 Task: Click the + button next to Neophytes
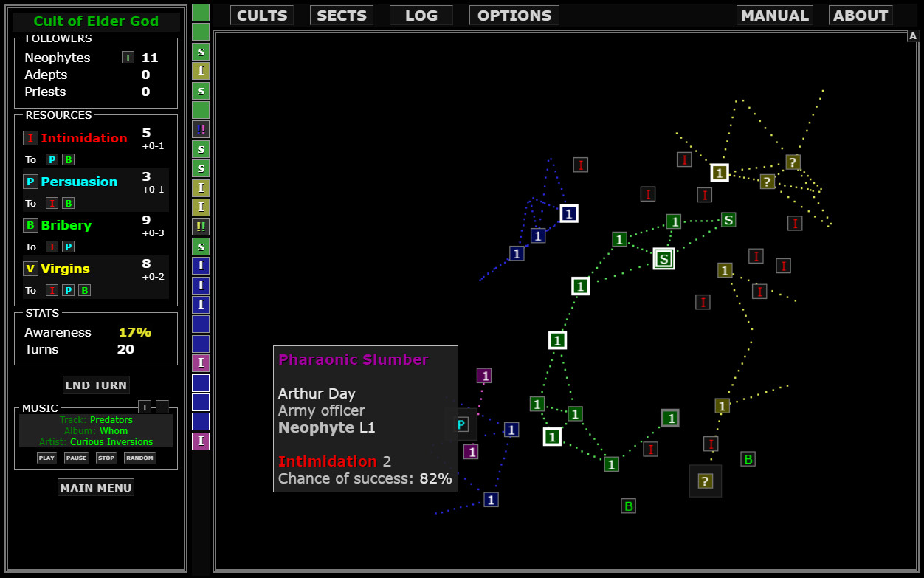point(128,57)
